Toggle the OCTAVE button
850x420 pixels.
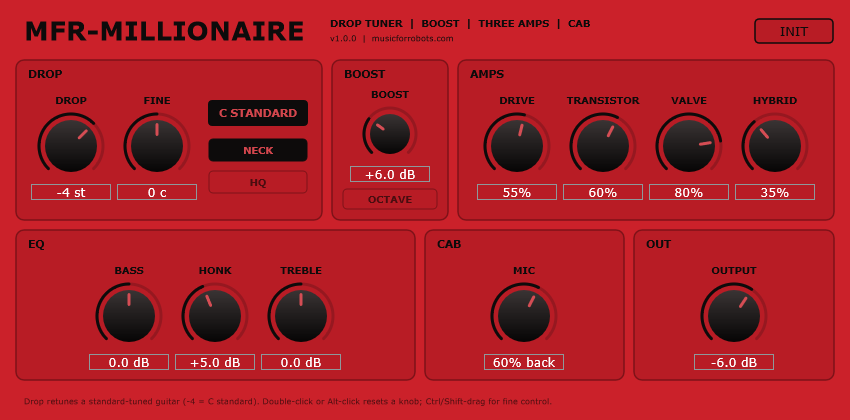click(x=390, y=199)
